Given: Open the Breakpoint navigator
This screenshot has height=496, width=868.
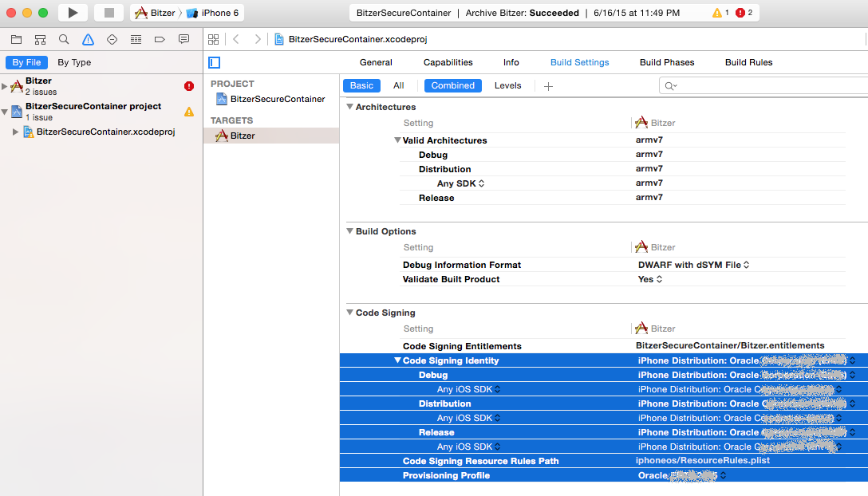Looking at the screenshot, I should (x=159, y=38).
